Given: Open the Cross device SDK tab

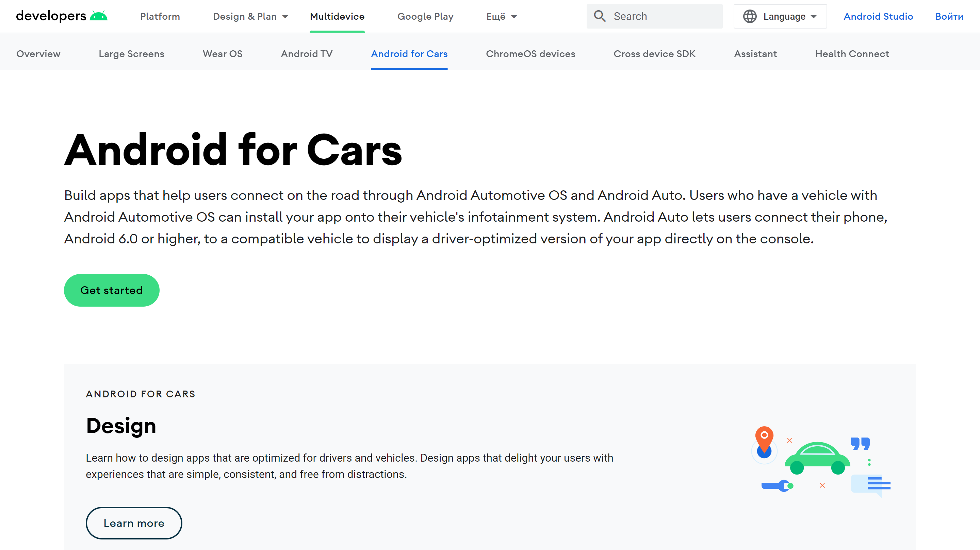Looking at the screenshot, I should pyautogui.click(x=654, y=54).
